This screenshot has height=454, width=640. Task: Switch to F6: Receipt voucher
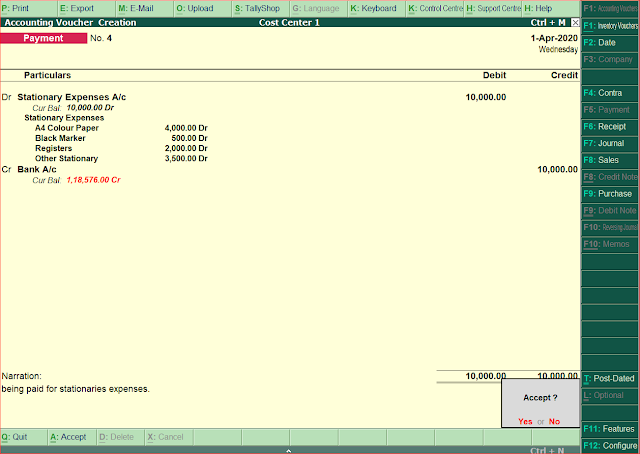click(x=610, y=126)
